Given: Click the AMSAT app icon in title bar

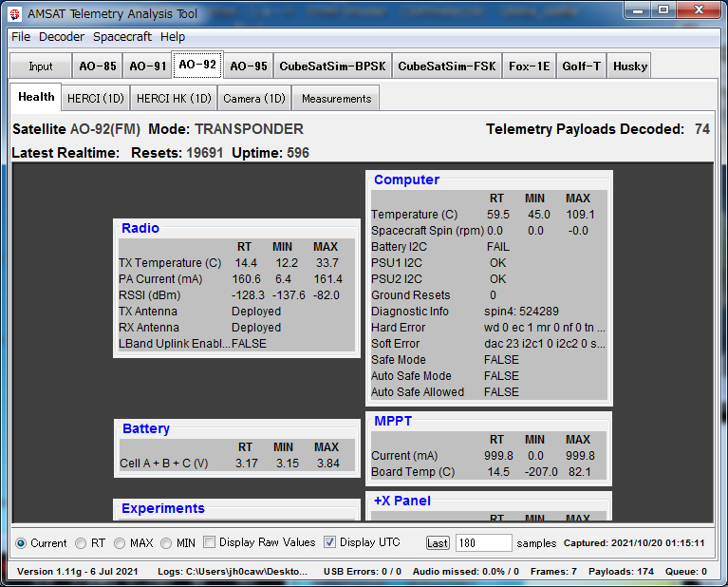Looking at the screenshot, I should [x=15, y=14].
